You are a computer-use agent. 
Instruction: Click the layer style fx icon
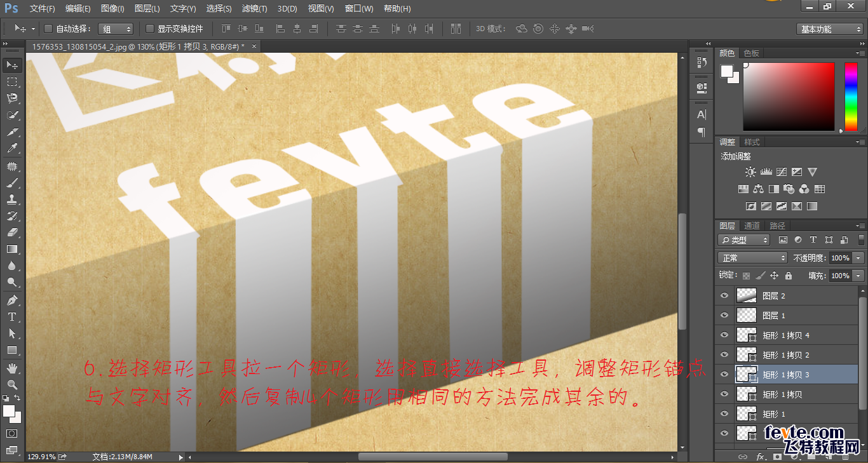pos(760,457)
